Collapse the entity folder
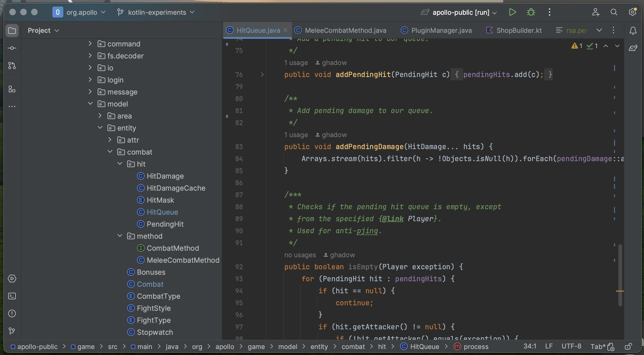644x355 pixels. (x=100, y=128)
